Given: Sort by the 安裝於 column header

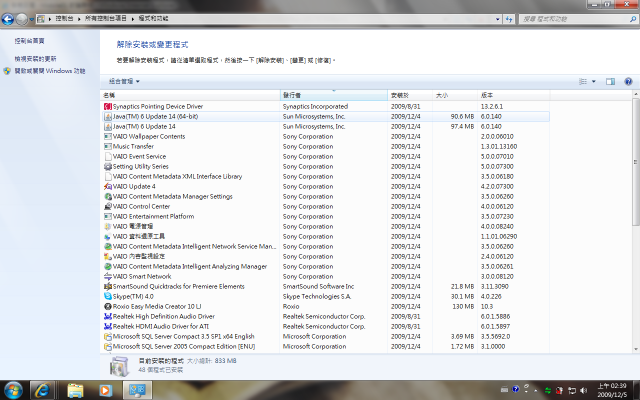Looking at the screenshot, I should [x=410, y=95].
